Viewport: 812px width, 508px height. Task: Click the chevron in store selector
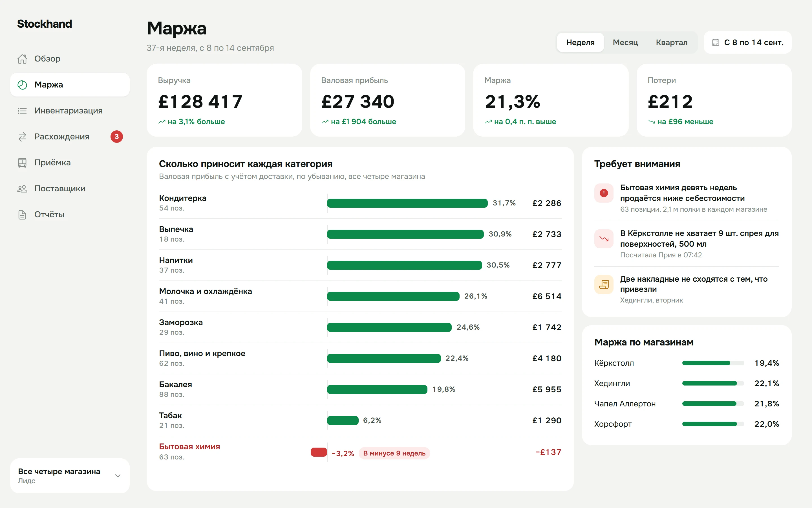(x=118, y=476)
